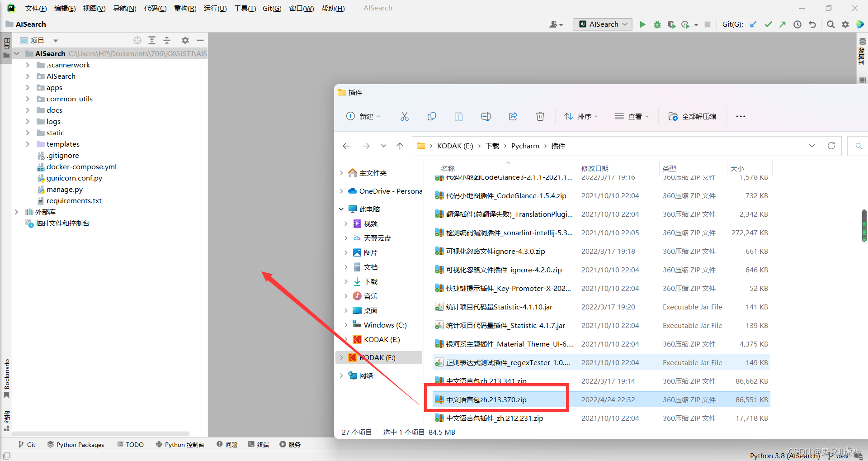Open Project panel options gear

(x=185, y=40)
